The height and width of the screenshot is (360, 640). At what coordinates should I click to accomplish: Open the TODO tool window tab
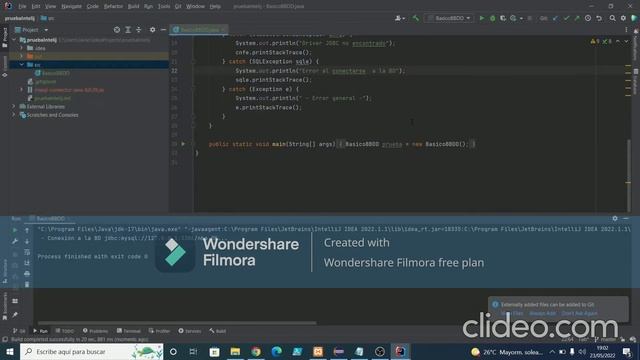point(64,331)
